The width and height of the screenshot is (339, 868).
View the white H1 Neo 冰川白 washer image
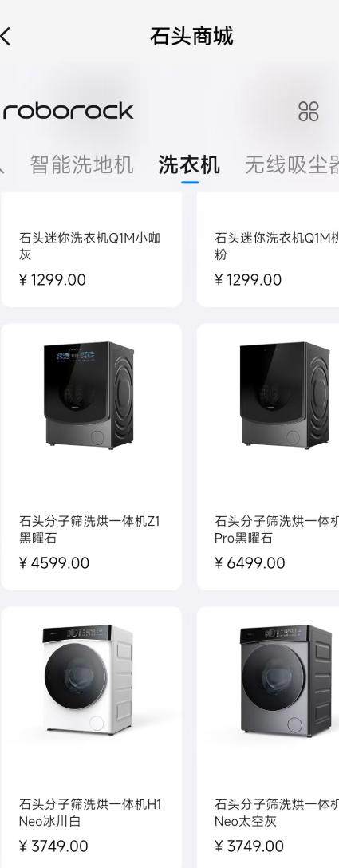coord(88,680)
